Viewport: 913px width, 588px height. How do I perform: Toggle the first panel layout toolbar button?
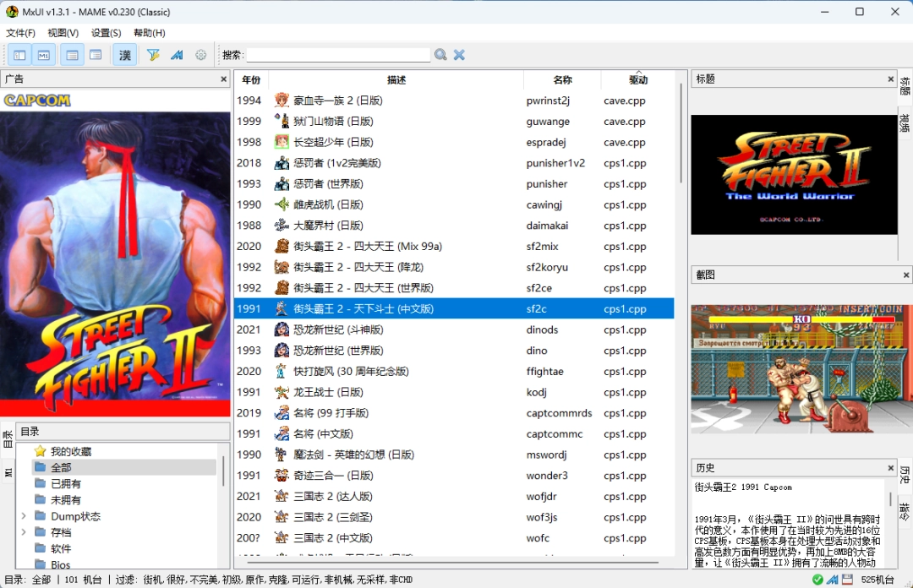point(19,54)
